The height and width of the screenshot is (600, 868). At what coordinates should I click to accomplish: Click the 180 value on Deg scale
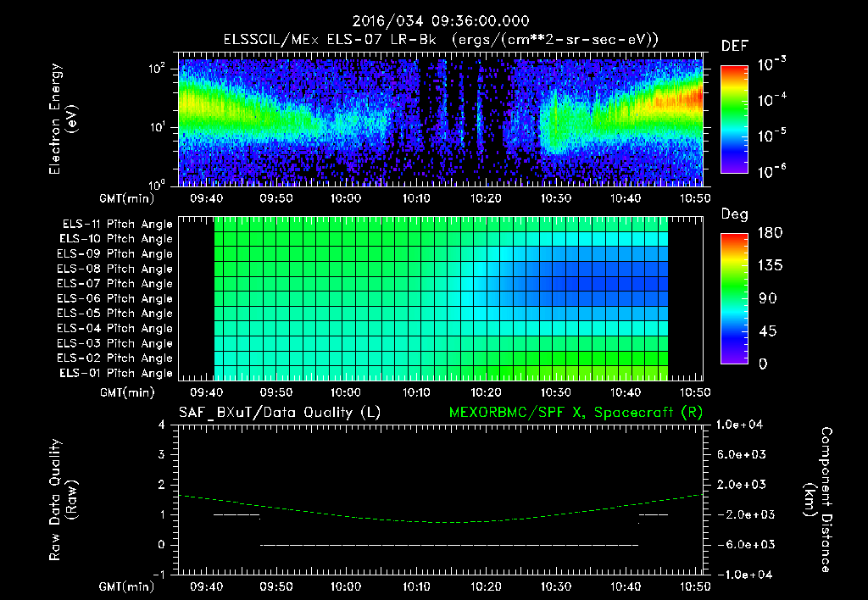(x=770, y=233)
